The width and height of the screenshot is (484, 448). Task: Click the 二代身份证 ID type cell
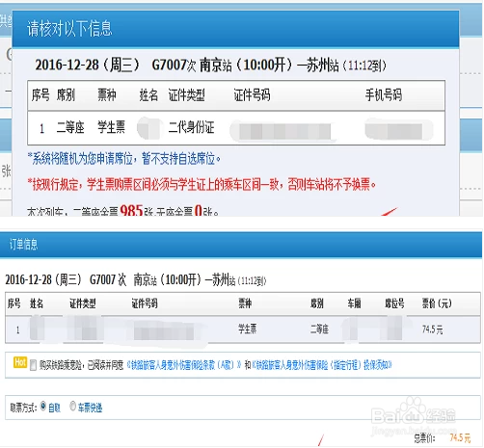(x=191, y=127)
